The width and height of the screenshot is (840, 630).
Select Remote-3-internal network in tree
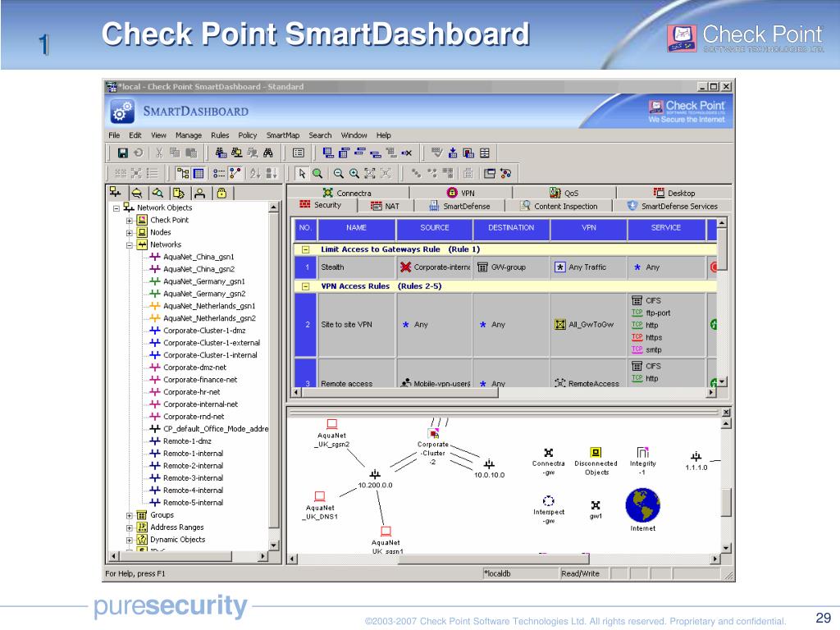click(x=193, y=478)
